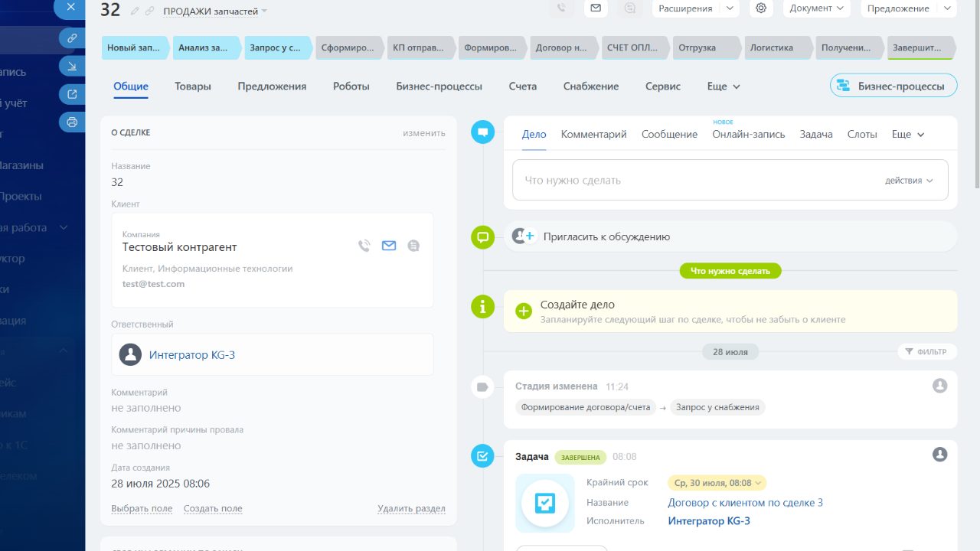Open the deadline dropdown Ср, 30 июля, 08:08
The height and width of the screenshot is (551, 980).
tap(717, 483)
